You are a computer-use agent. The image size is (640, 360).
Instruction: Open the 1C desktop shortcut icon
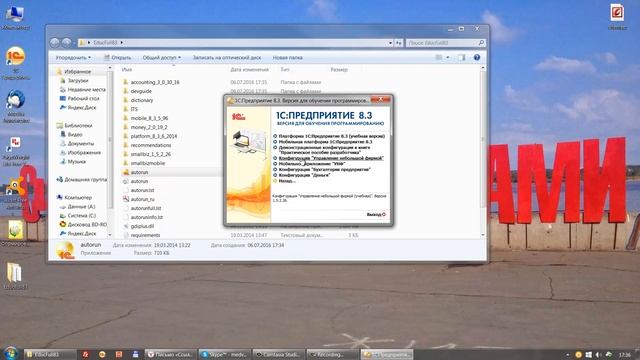[16, 63]
